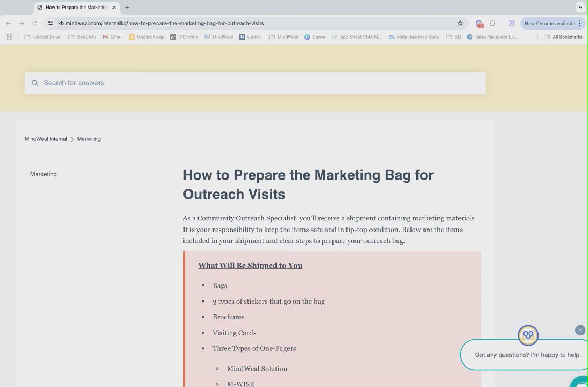This screenshot has width=588, height=387.
Task: Open the Apps grid shortcut
Action: point(10,37)
